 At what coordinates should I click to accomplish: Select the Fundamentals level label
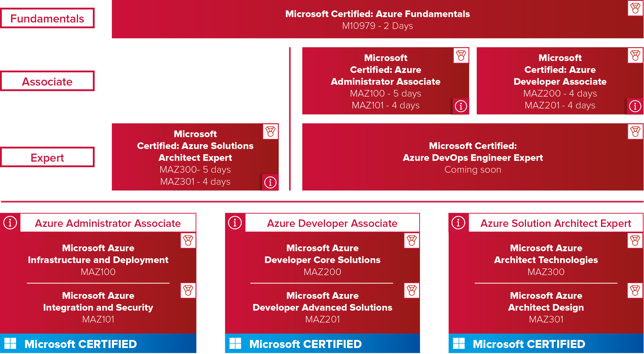(x=47, y=18)
